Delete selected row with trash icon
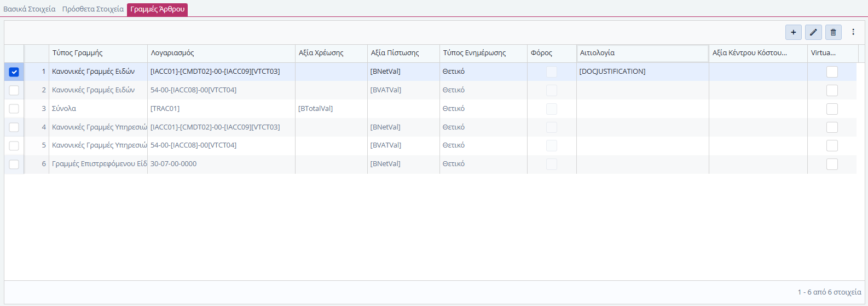Viewport: 868px width, 306px height. (x=833, y=32)
